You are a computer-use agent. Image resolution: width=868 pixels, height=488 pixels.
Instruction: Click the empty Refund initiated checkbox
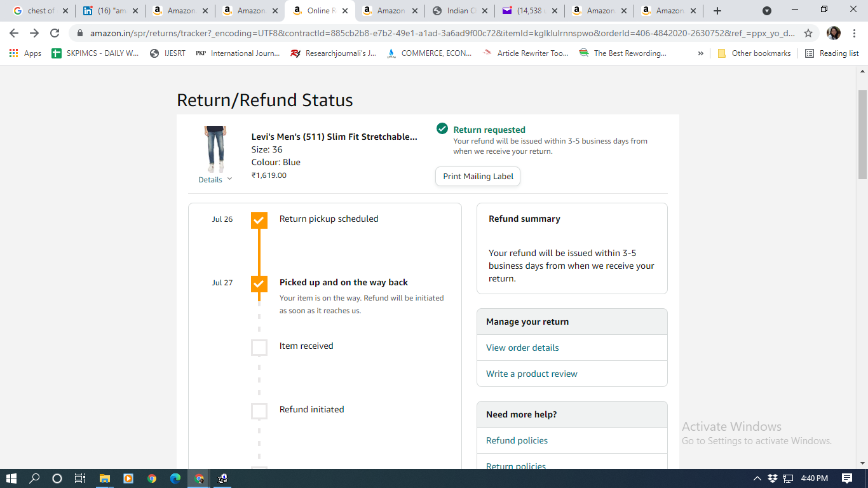pyautogui.click(x=259, y=411)
